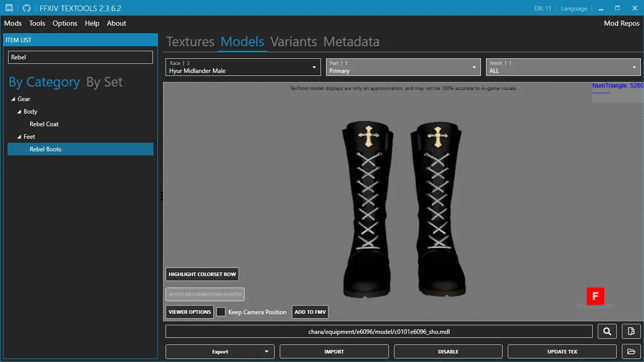Click the red F view cube
This screenshot has width=644, height=362.
pyautogui.click(x=595, y=296)
